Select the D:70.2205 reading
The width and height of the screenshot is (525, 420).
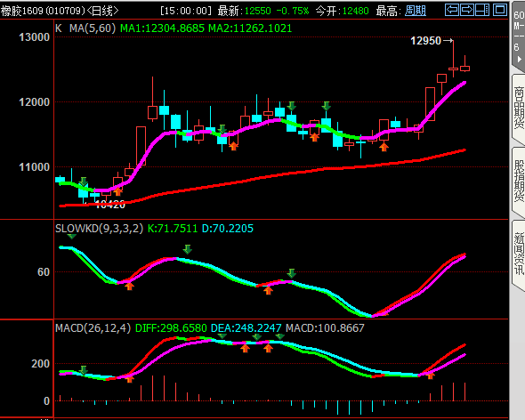point(228,229)
